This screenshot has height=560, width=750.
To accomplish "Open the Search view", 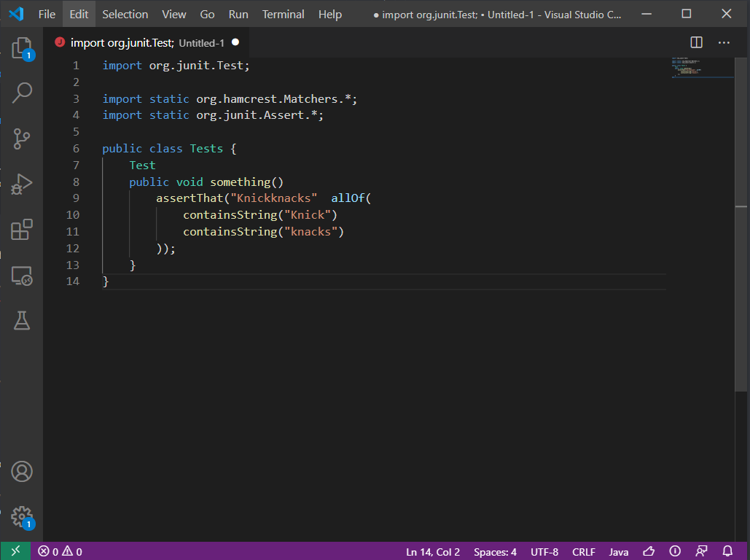I will pyautogui.click(x=22, y=93).
